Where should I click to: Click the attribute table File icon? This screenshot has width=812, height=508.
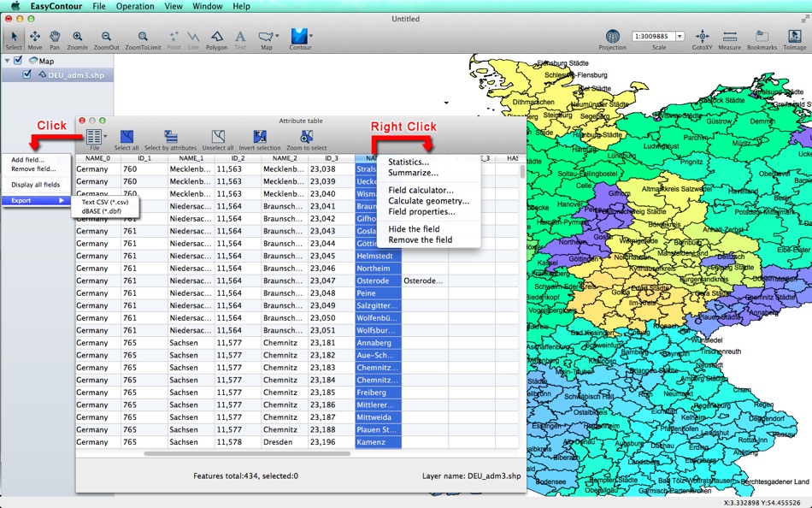point(94,138)
